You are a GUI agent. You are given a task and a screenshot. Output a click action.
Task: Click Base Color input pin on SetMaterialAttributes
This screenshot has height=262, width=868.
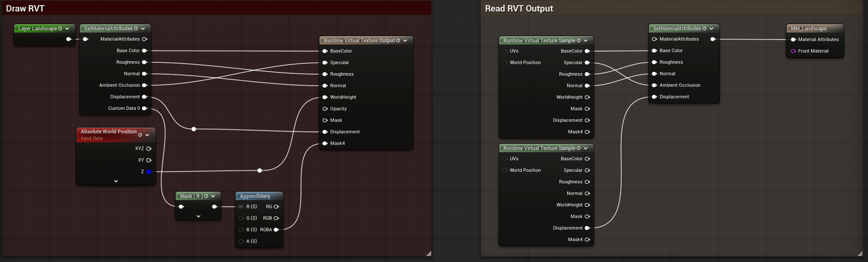pos(655,51)
